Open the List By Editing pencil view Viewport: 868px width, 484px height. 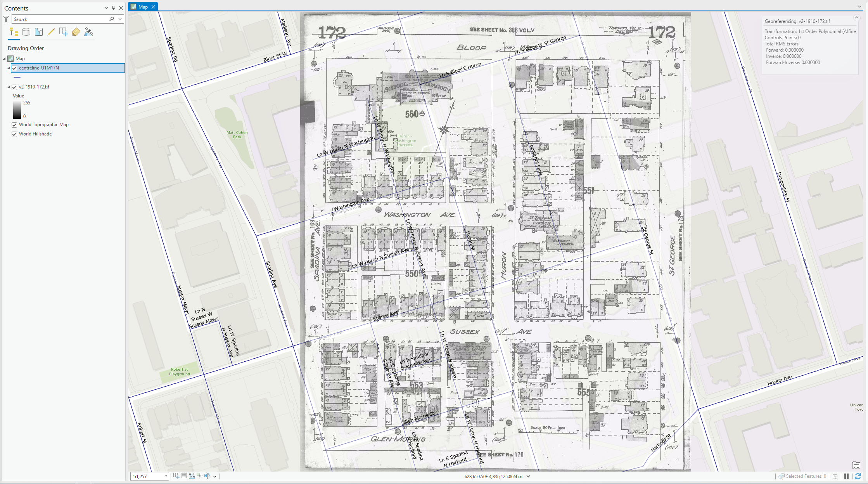[x=51, y=32]
